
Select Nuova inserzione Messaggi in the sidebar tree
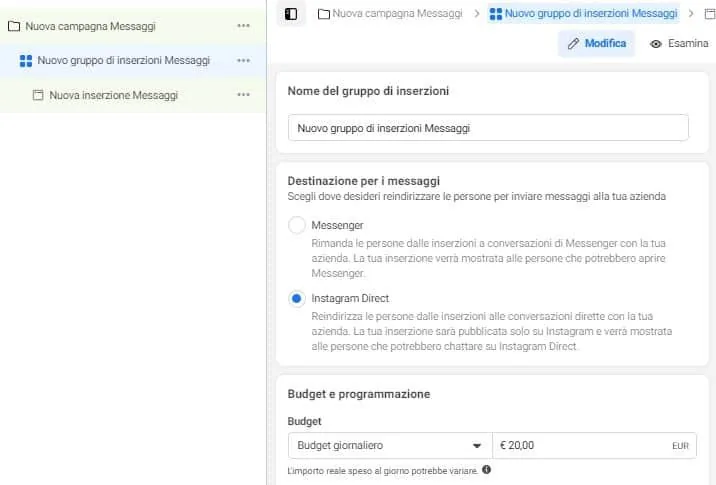coord(133,95)
